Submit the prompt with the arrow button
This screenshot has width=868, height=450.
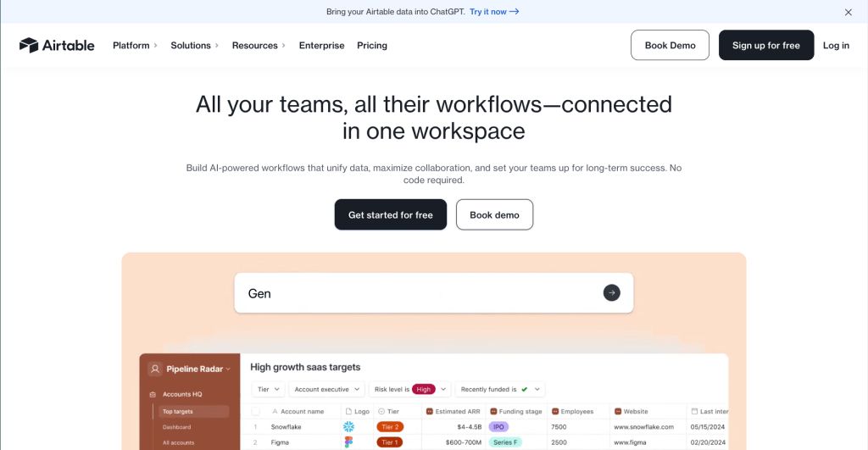click(611, 293)
